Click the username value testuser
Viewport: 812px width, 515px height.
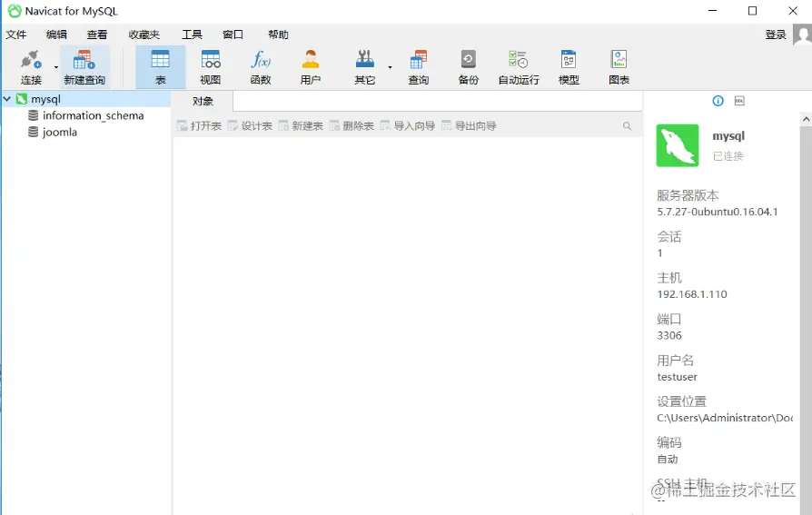[x=677, y=377]
